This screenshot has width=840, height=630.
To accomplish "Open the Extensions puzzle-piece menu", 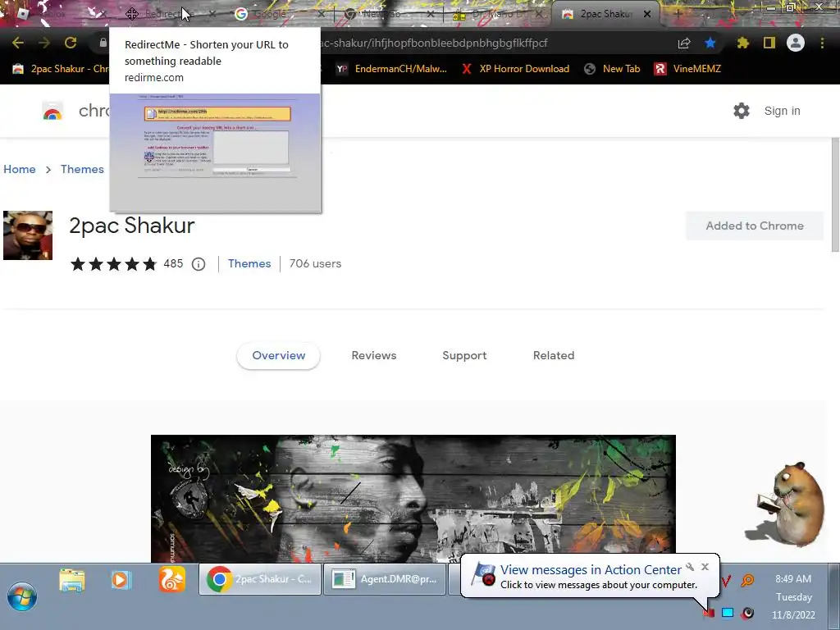I will [x=742, y=43].
